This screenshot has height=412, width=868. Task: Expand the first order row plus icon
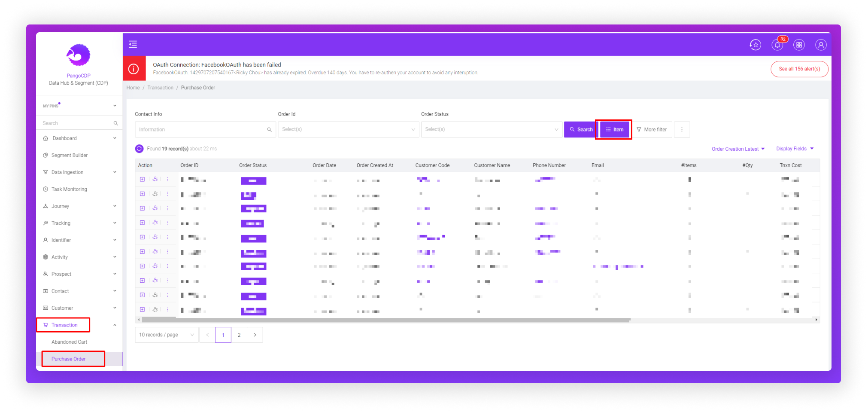point(142,179)
